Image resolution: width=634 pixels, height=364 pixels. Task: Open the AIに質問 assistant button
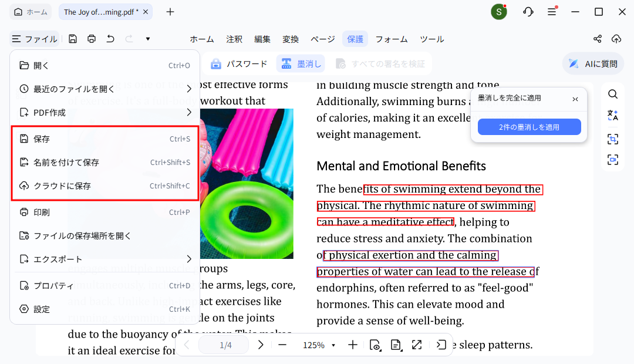pos(593,64)
